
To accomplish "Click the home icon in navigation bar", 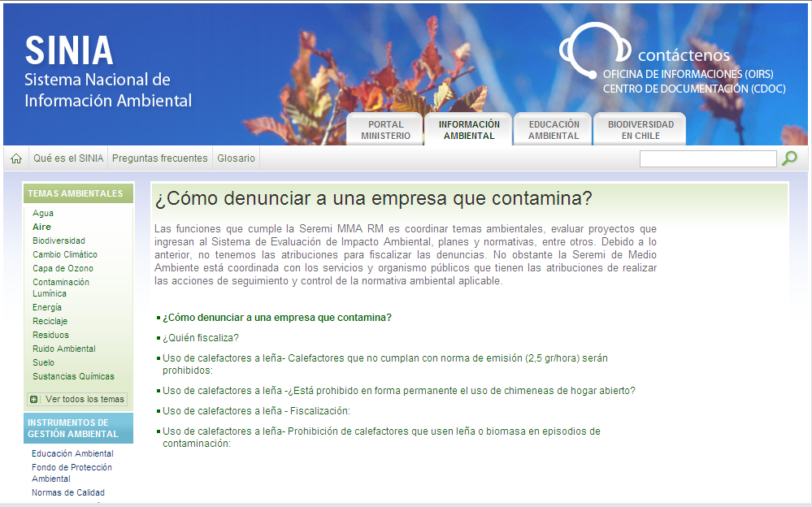I will [x=16, y=158].
